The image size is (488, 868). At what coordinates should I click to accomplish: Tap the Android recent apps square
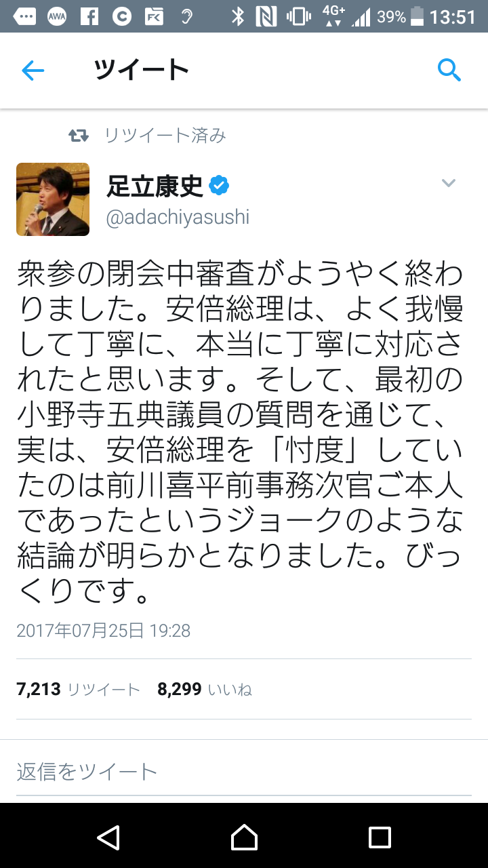click(380, 837)
